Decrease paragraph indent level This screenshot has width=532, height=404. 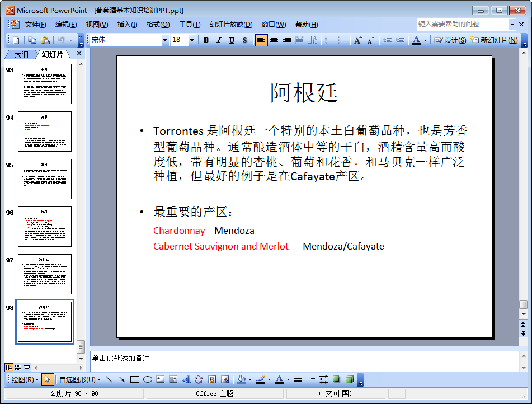click(387, 40)
